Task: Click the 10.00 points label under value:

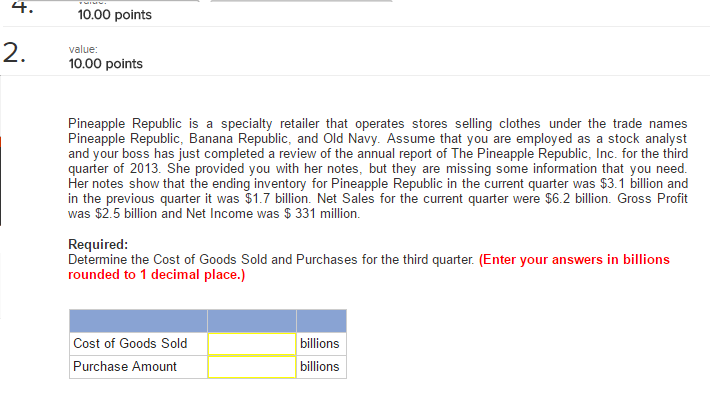Action: (x=106, y=64)
